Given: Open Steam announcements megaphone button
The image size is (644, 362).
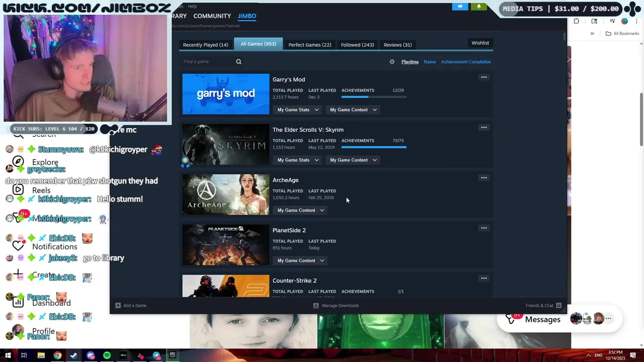Looking at the screenshot, I should click(x=460, y=7).
